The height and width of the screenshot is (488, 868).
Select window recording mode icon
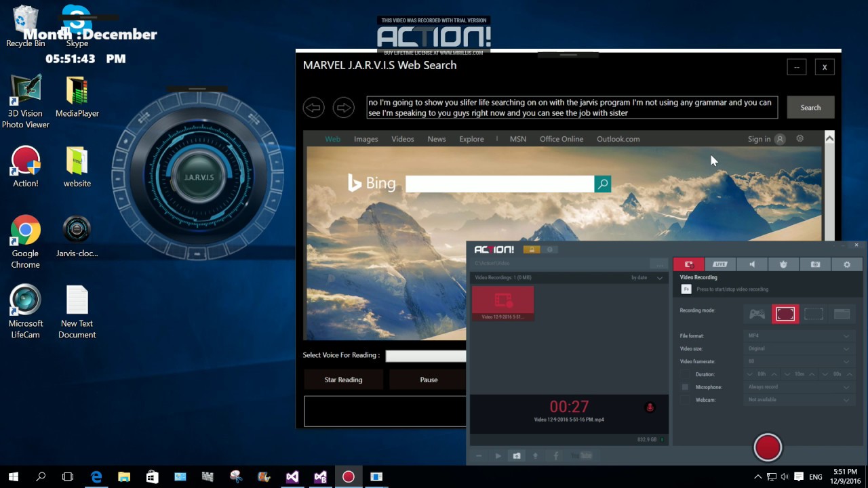pyautogui.click(x=842, y=314)
